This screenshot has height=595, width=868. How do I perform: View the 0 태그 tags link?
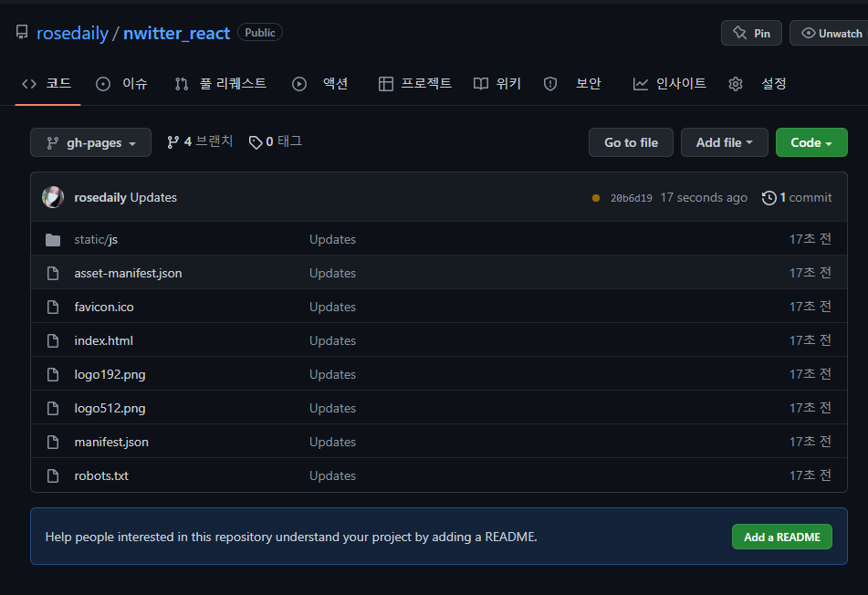click(x=275, y=141)
